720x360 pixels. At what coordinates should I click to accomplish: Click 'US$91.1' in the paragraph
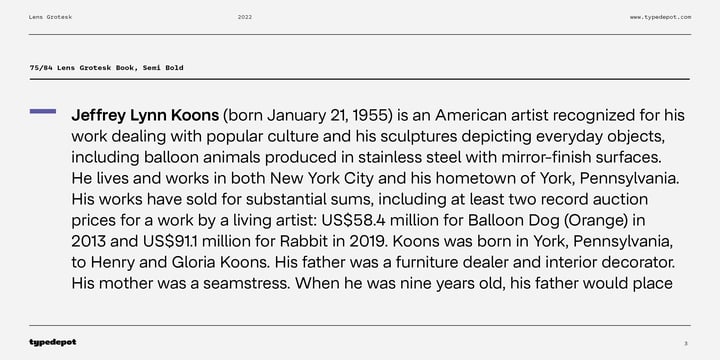tap(170, 242)
